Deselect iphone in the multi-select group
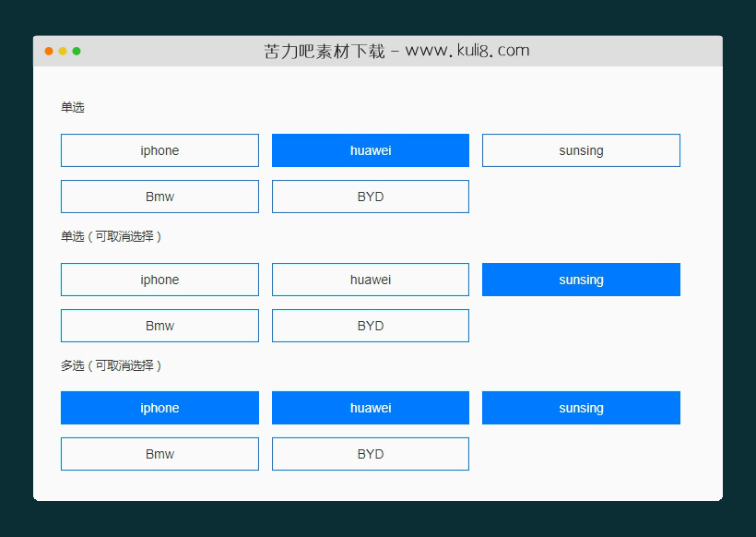The image size is (756, 537). [159, 408]
